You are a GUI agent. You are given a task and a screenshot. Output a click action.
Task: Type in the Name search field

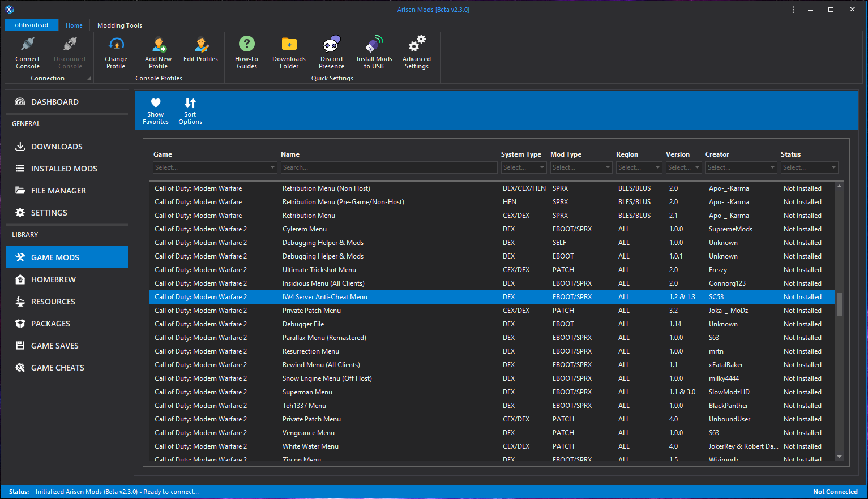[389, 167]
